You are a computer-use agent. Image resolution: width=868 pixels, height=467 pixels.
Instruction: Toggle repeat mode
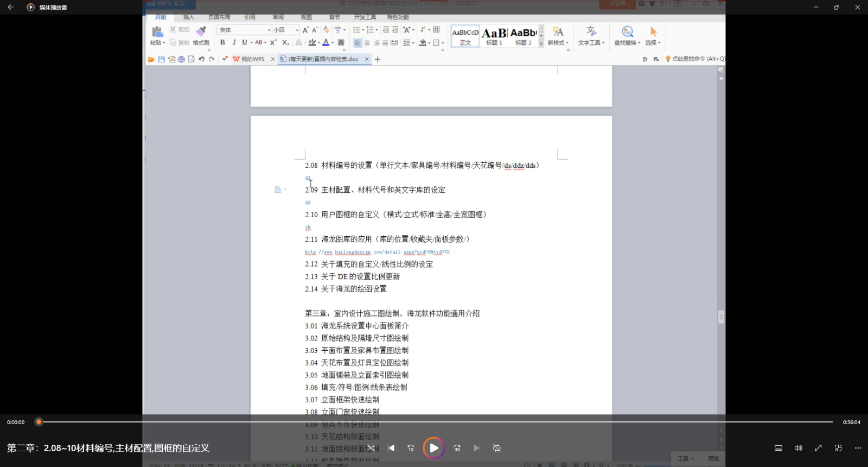pos(496,448)
